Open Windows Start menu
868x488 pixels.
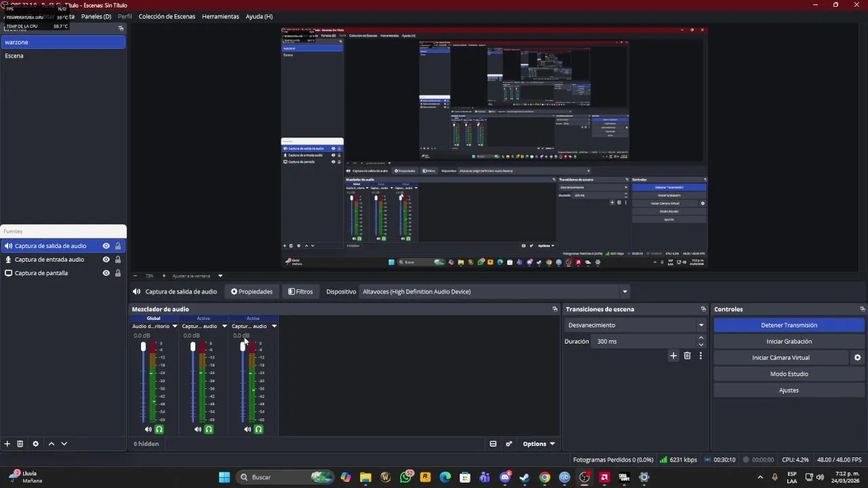[x=224, y=477]
